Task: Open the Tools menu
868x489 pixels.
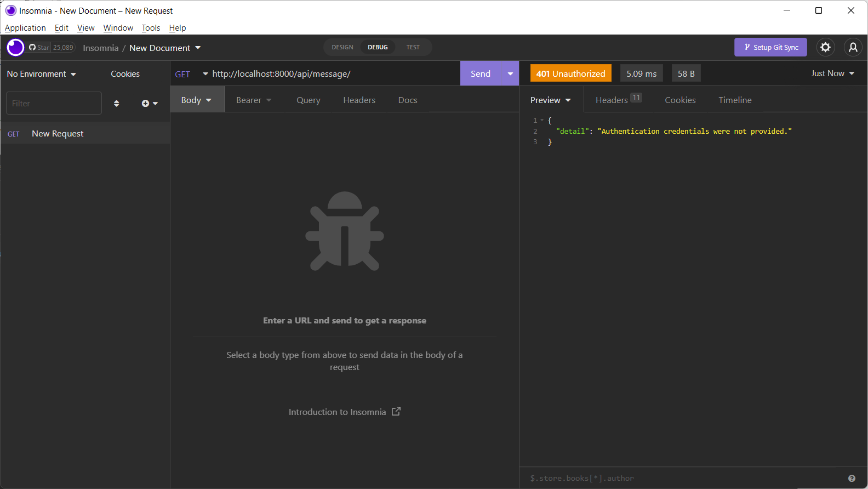Action: click(x=151, y=28)
